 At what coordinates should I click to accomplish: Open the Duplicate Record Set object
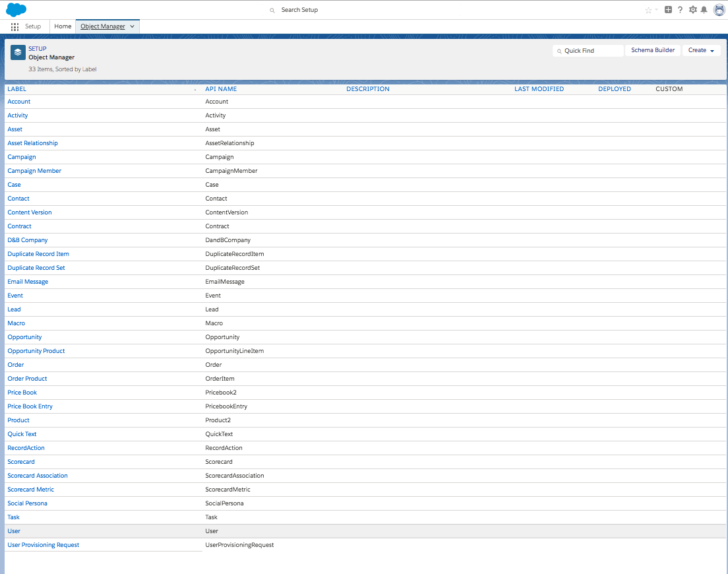[36, 268]
